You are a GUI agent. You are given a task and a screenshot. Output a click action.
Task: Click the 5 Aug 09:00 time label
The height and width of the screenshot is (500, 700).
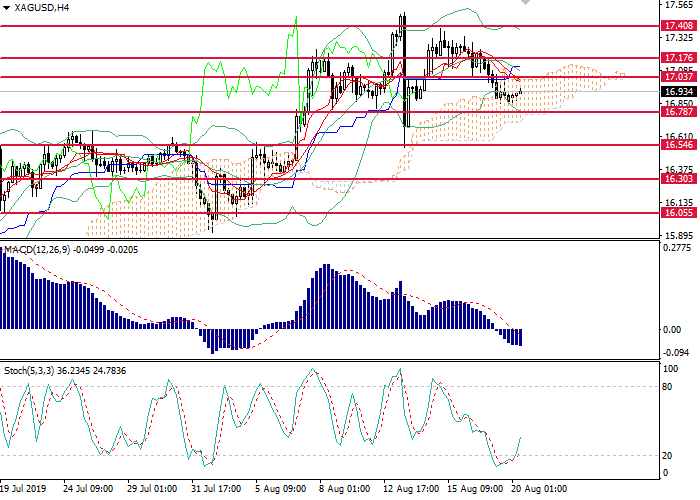(282, 491)
